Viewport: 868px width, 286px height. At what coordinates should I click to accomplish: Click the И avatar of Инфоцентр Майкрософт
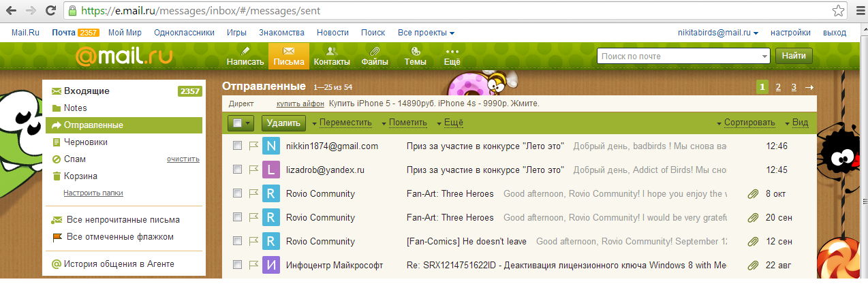[271, 265]
